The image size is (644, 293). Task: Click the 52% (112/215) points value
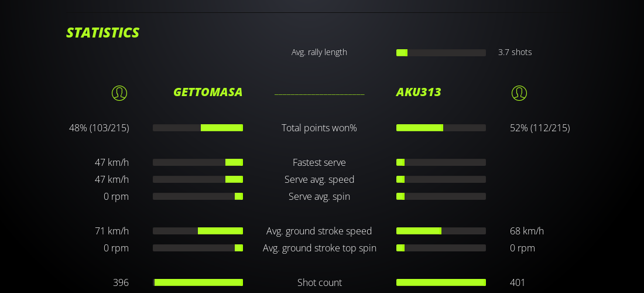540,128
